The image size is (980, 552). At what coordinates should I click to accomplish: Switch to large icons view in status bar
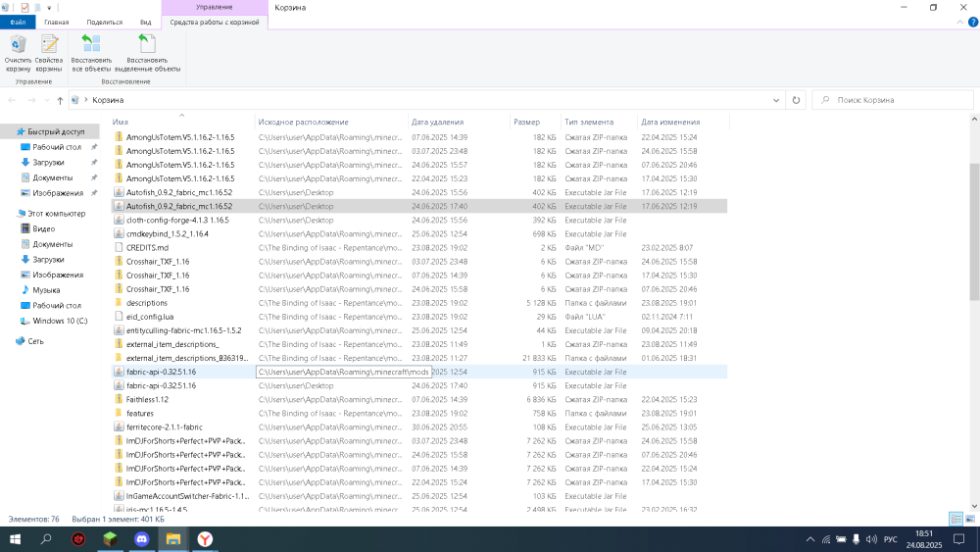coord(970,519)
